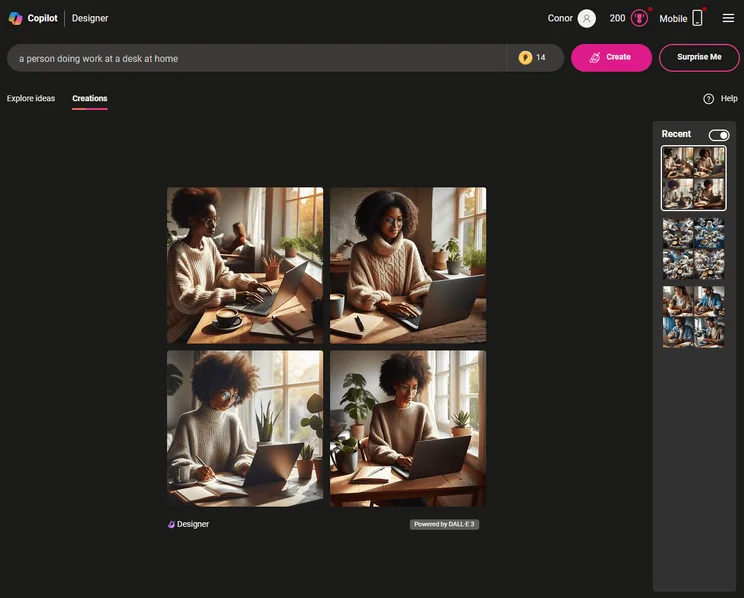Select the Recent thumbnail of people in blue shirts
This screenshot has height=598, width=744.
(x=693, y=317)
